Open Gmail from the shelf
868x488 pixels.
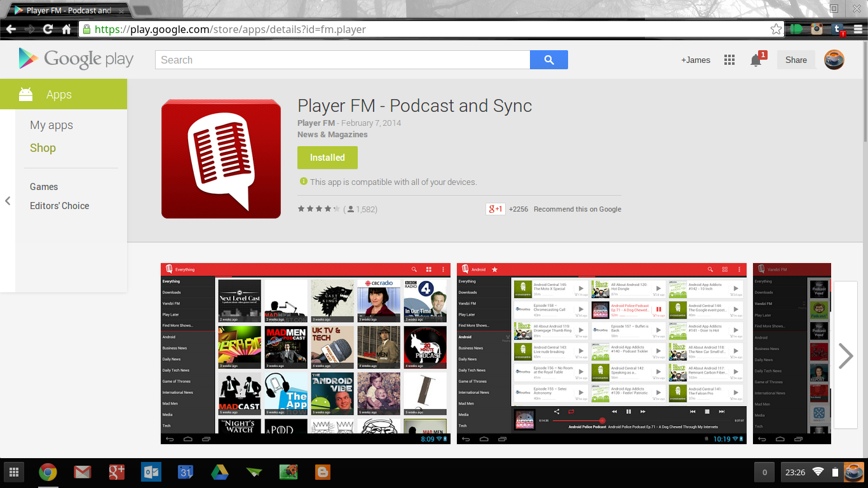(x=82, y=472)
